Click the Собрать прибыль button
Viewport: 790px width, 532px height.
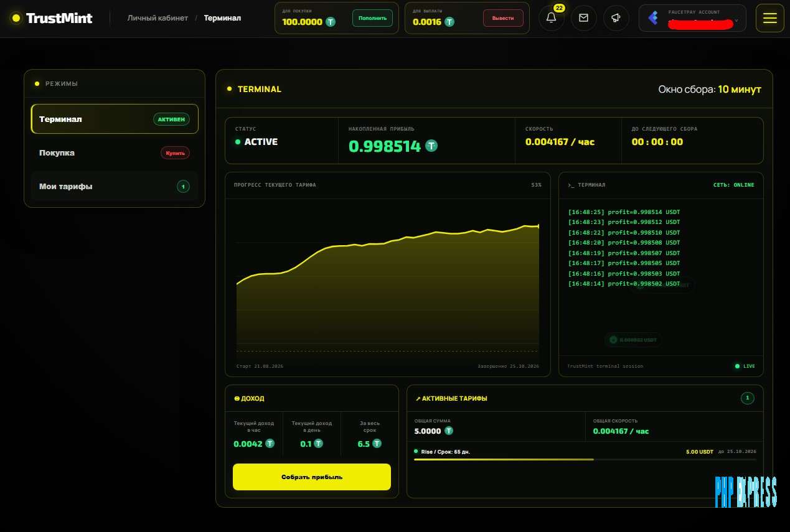(312, 477)
